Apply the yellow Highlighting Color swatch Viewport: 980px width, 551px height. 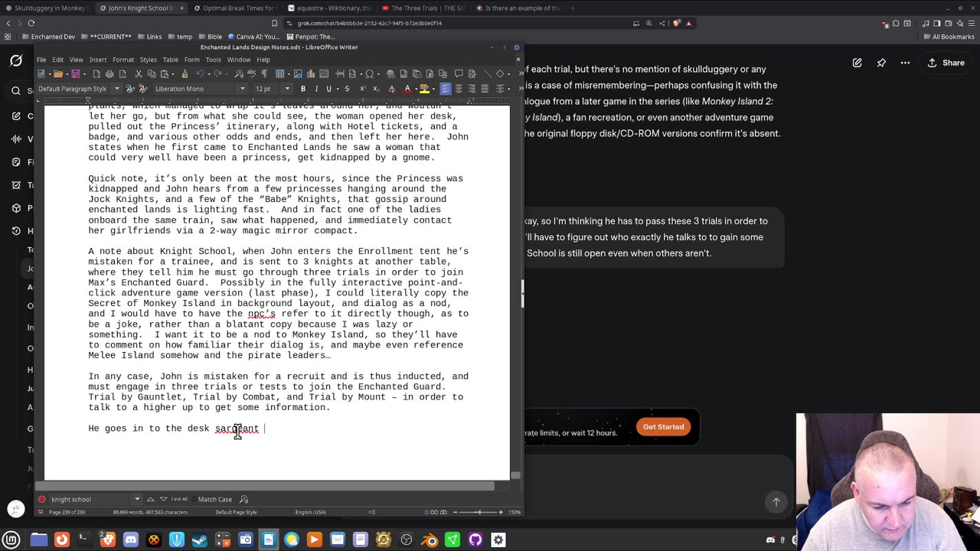coord(423,89)
